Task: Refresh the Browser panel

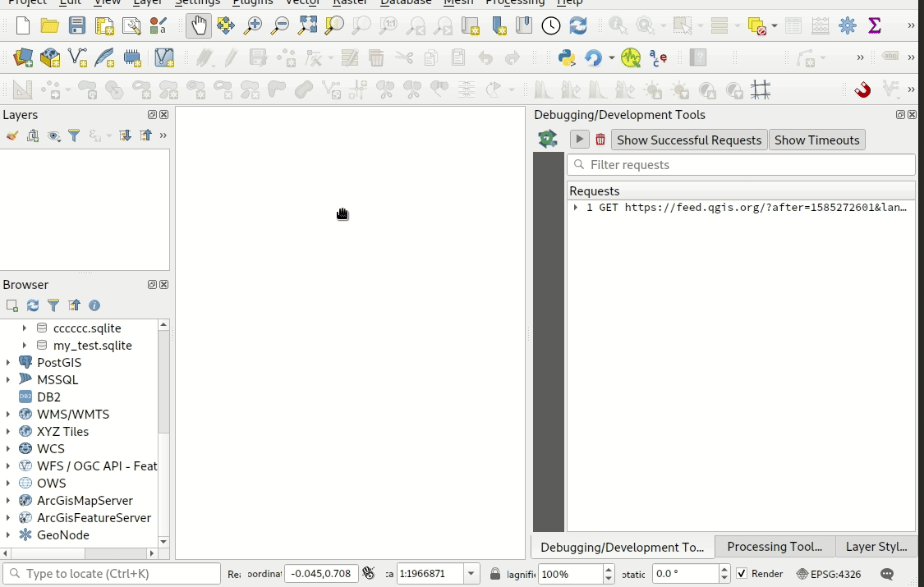Action: [33, 305]
